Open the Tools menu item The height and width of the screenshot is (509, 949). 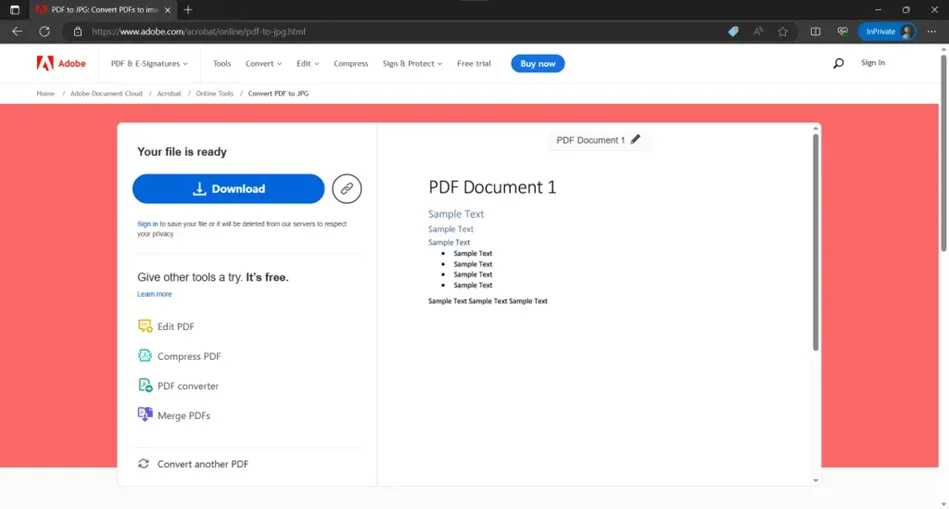tap(222, 64)
